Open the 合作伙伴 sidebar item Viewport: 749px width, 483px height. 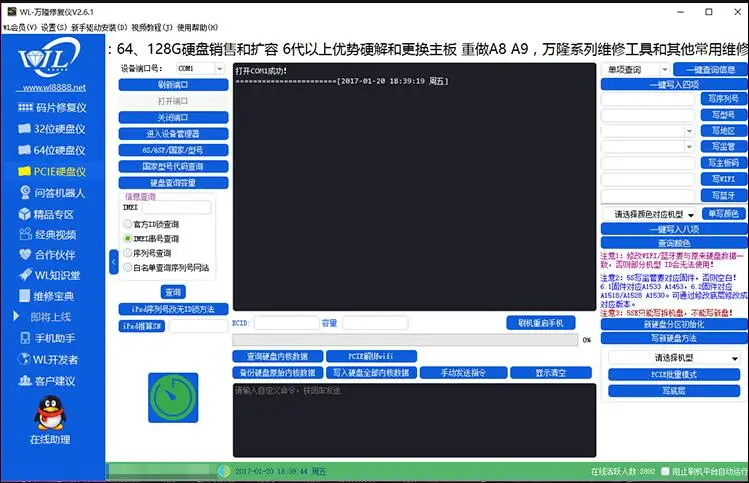pyautogui.click(x=47, y=255)
